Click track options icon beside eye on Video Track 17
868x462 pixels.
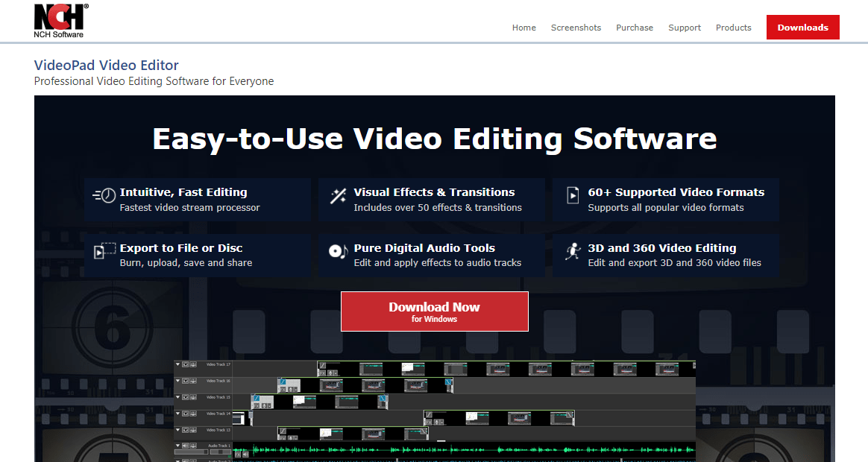click(x=193, y=364)
